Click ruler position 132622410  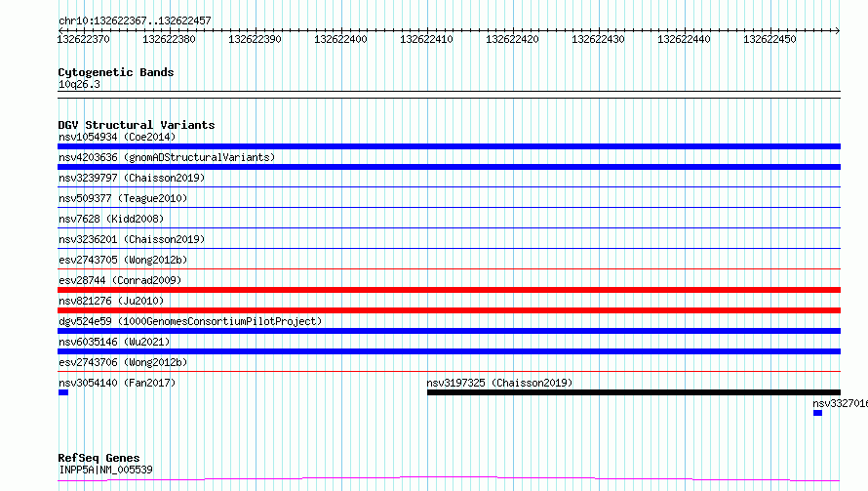pyautogui.click(x=426, y=39)
